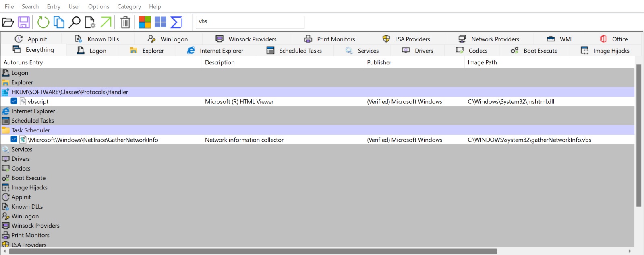Click the green Jump to Entry arrow
This screenshot has width=644, height=255.
pos(106,22)
